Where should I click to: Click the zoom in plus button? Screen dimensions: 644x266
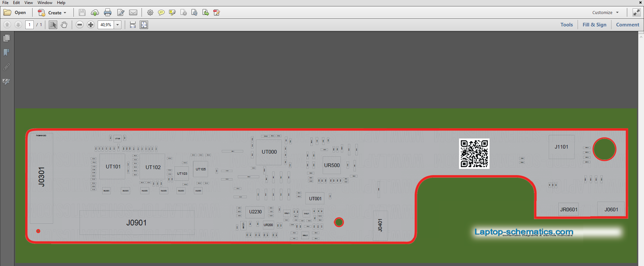(91, 25)
